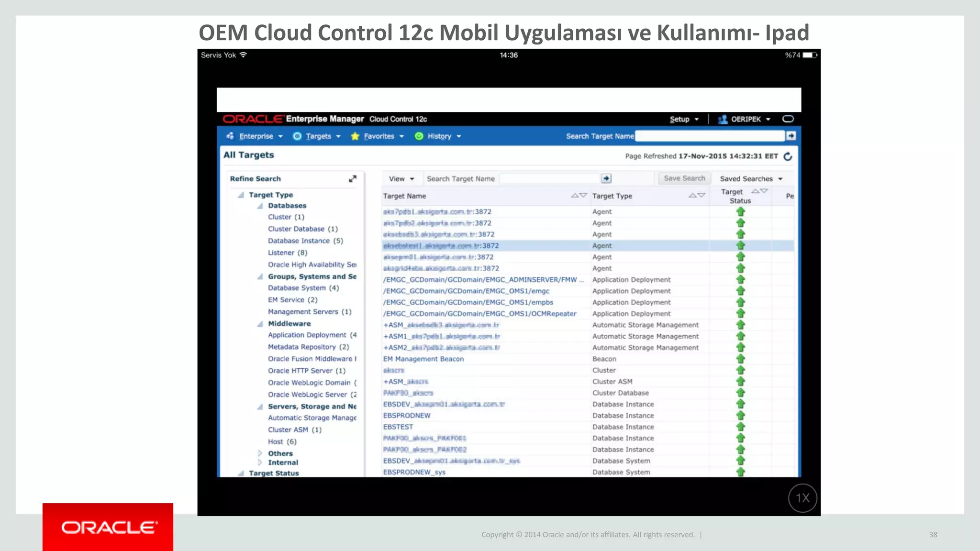
Task: Open the EBSTEST target
Action: 398,427
